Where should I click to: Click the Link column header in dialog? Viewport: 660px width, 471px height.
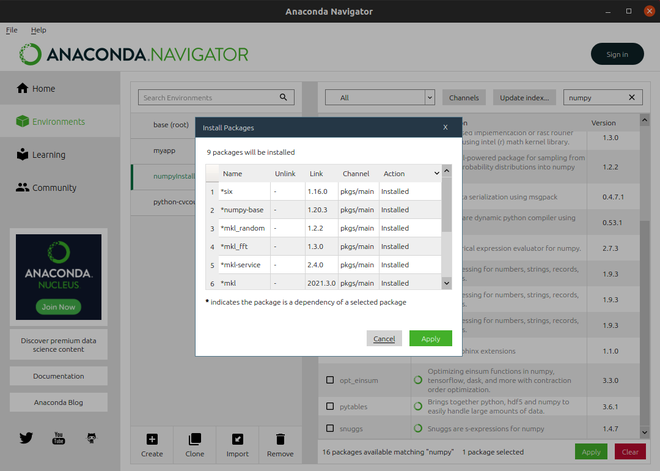click(316, 173)
